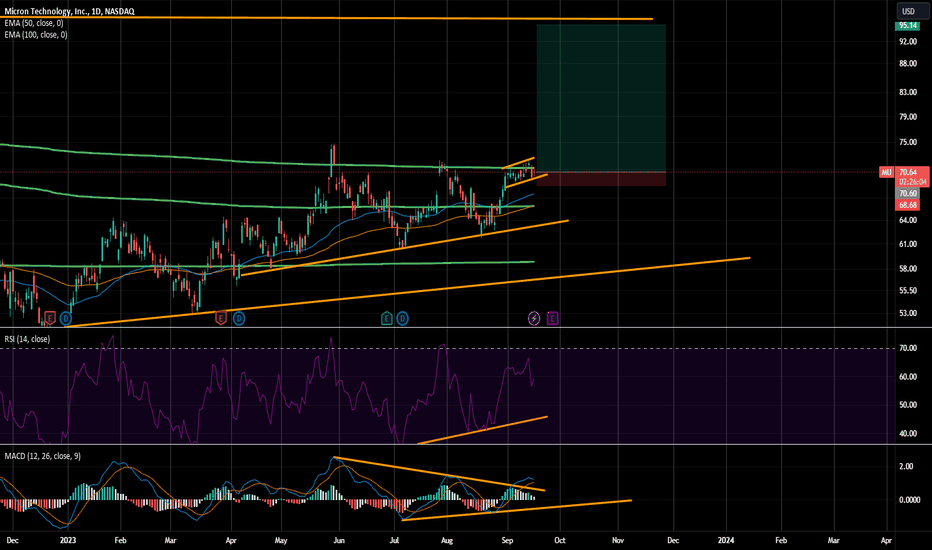Click the blue dividend D marker near 2023 label
Screen dimensions: 932x550
[x=66, y=319]
